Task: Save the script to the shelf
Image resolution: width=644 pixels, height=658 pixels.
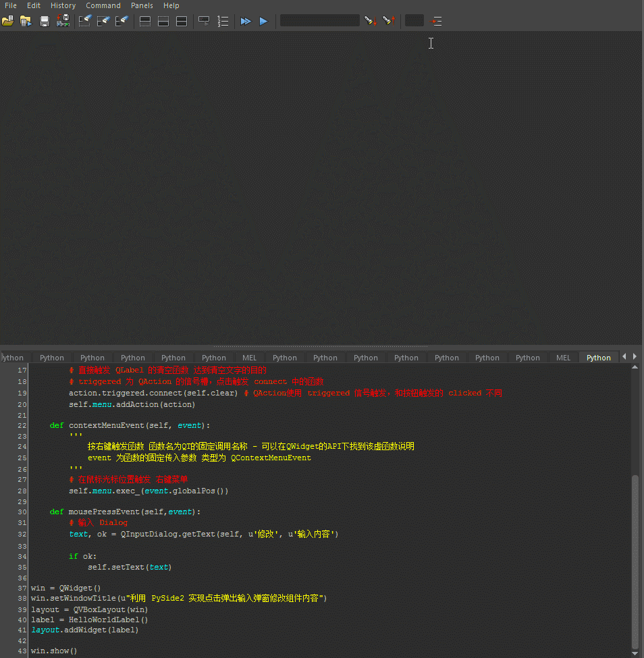Action: click(62, 20)
